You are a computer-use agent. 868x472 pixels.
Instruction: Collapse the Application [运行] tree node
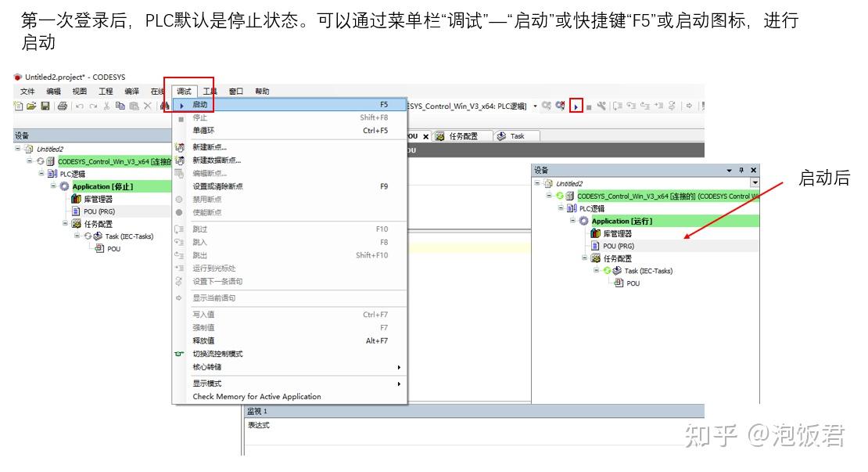coord(573,221)
